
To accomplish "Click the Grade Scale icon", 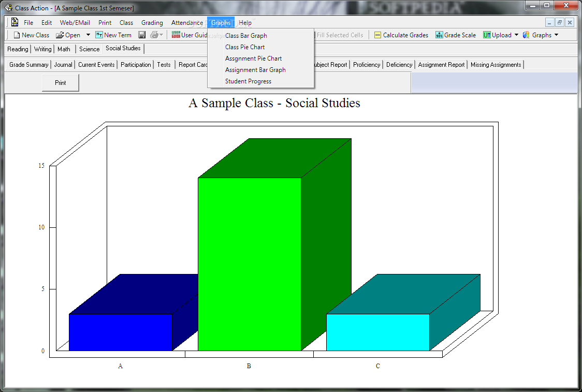I will 439,35.
